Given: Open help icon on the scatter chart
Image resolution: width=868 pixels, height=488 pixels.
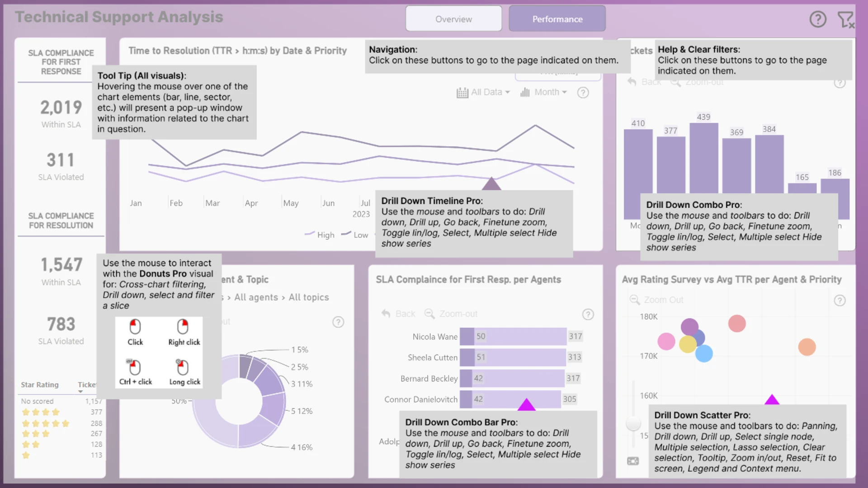Looking at the screenshot, I should click(840, 300).
